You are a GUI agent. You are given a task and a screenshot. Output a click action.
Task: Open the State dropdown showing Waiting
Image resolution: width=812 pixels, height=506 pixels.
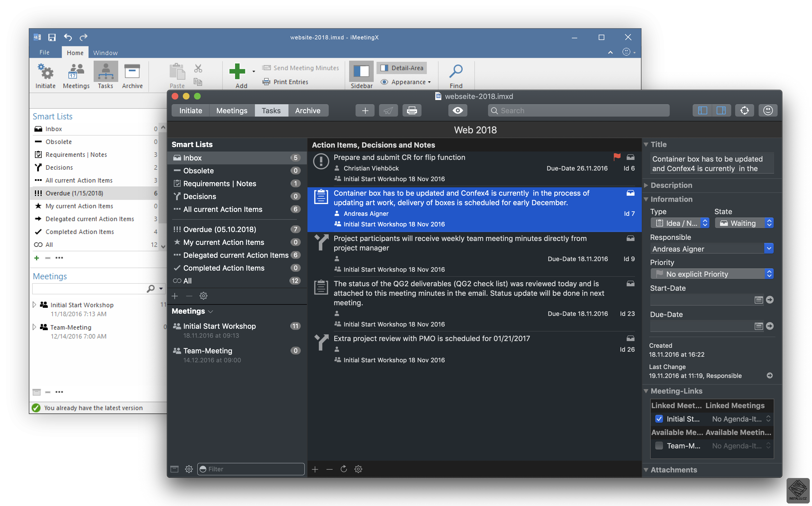[x=744, y=223]
